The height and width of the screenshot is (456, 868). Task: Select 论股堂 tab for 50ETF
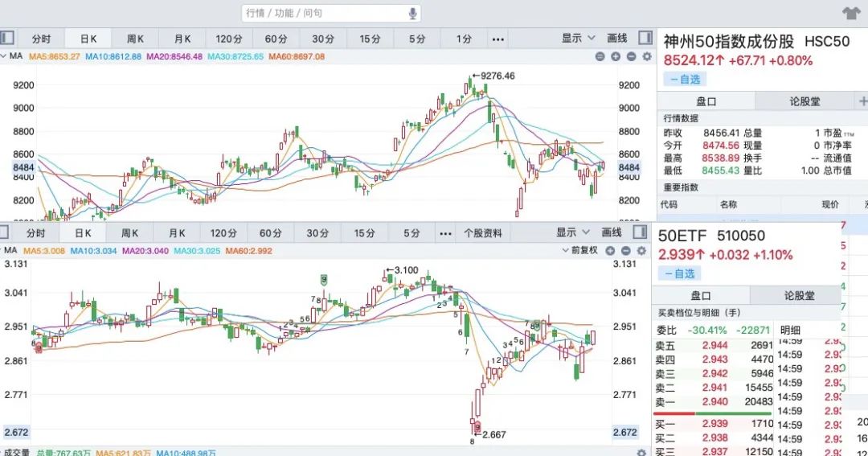tap(799, 295)
